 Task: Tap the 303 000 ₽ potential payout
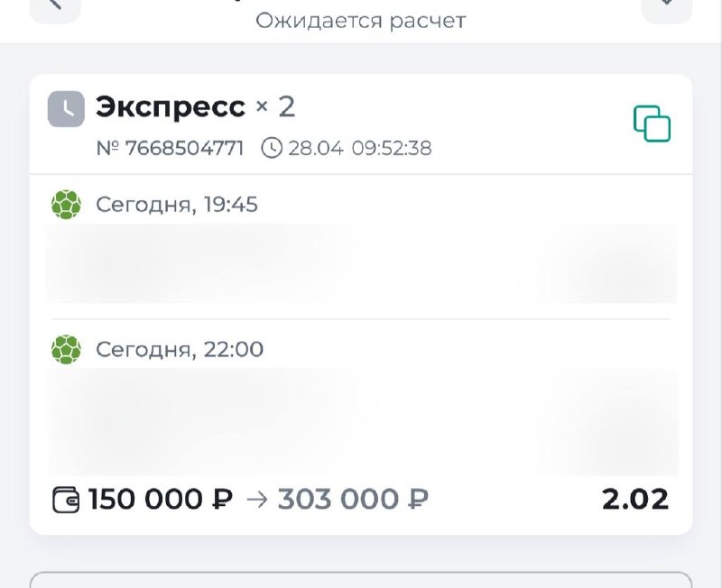(x=353, y=499)
